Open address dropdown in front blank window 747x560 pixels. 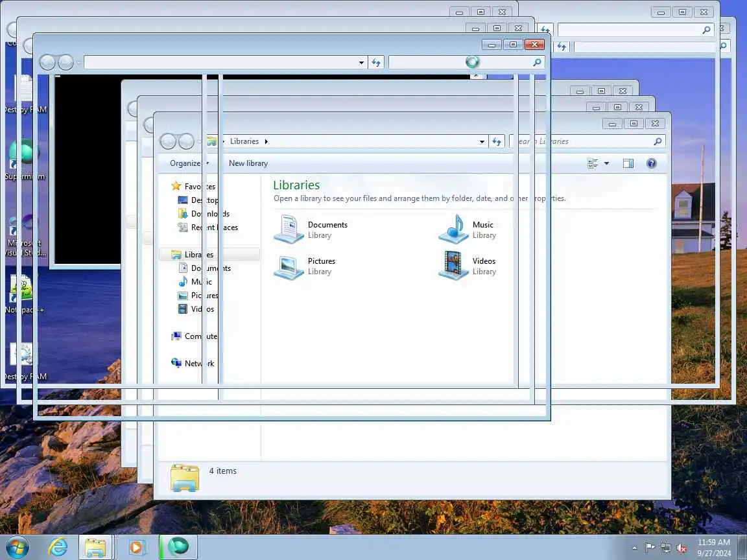click(x=361, y=62)
